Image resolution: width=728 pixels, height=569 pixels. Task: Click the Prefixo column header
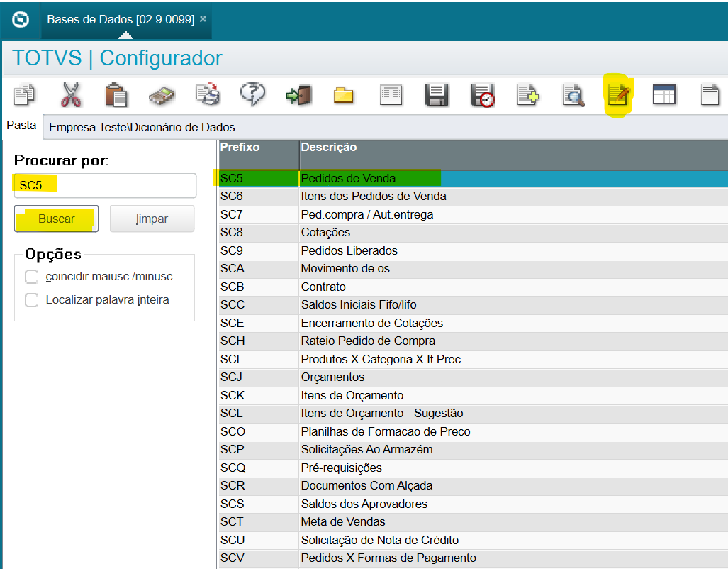259,155
